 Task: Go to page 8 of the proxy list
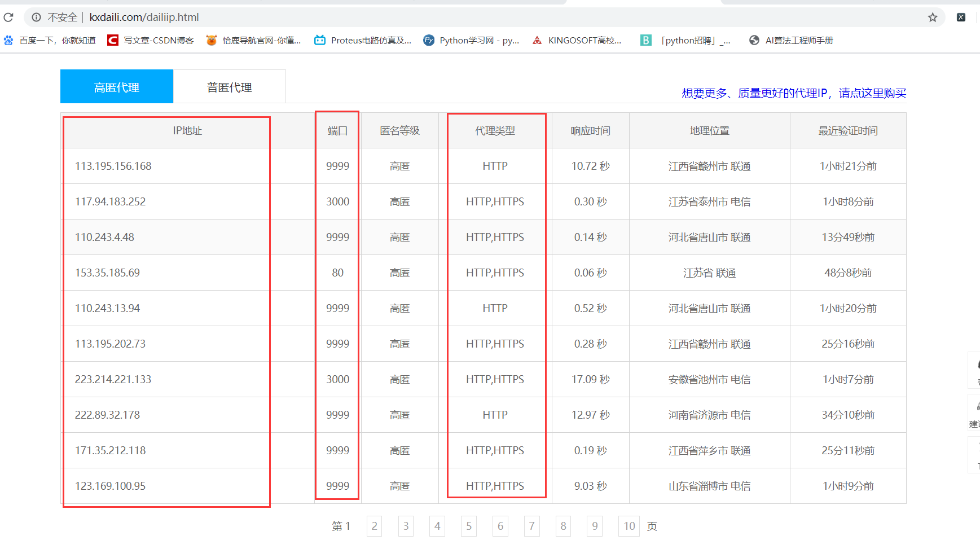tap(563, 526)
